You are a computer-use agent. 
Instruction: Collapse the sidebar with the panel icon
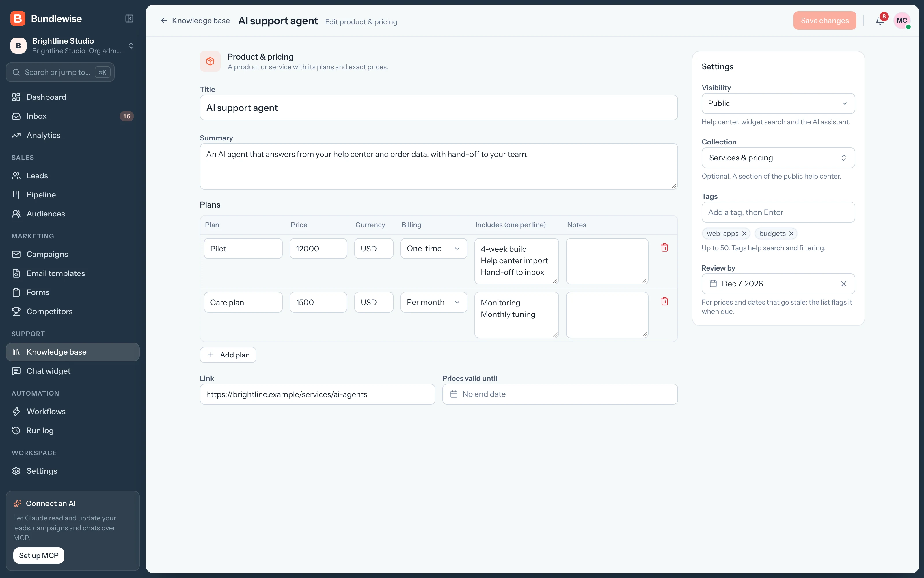[129, 19]
